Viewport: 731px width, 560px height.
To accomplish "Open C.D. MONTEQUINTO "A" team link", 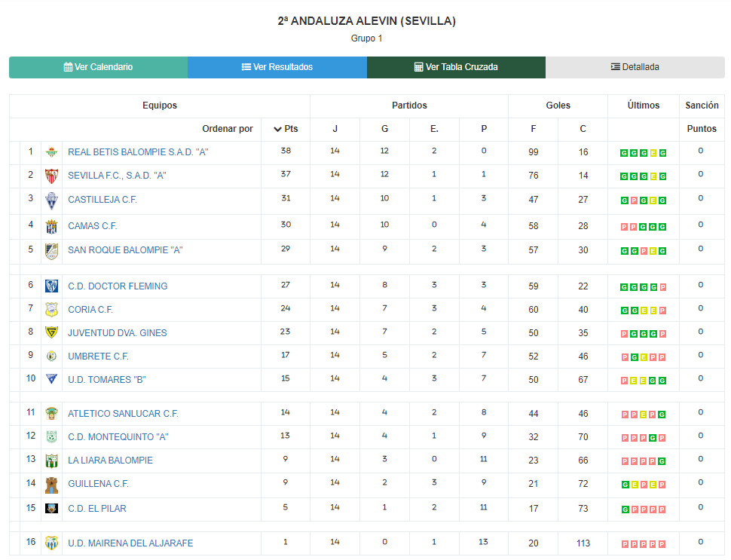I will pos(118,437).
